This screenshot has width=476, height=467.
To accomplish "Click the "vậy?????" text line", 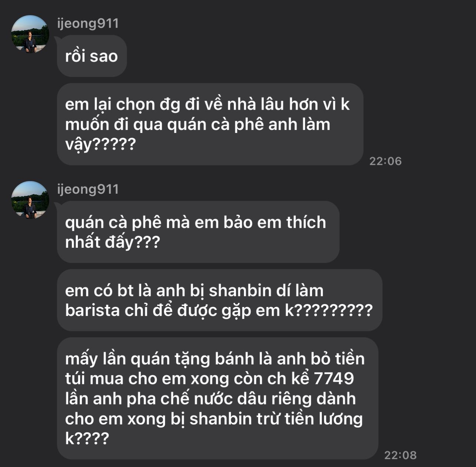I will pos(100,144).
